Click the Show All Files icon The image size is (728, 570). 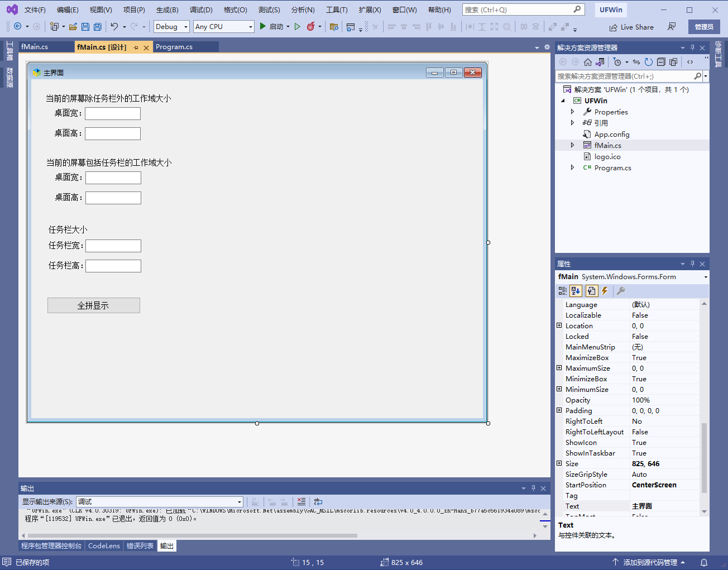pos(673,62)
